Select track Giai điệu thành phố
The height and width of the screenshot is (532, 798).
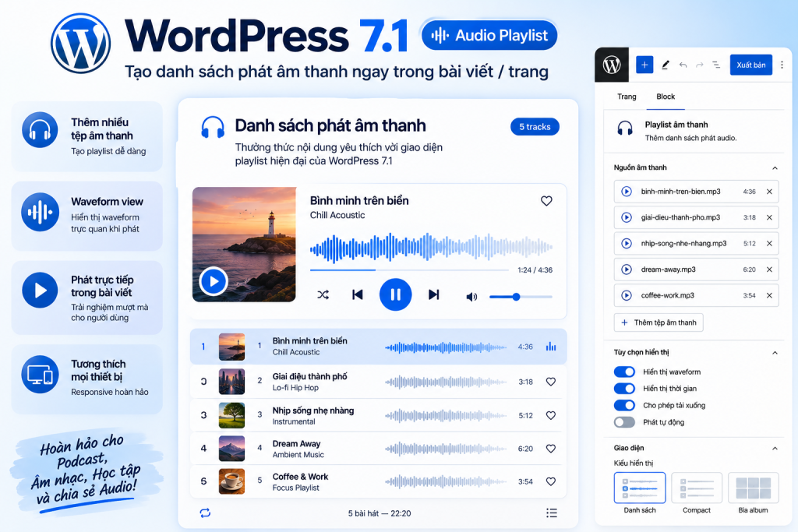(378, 382)
